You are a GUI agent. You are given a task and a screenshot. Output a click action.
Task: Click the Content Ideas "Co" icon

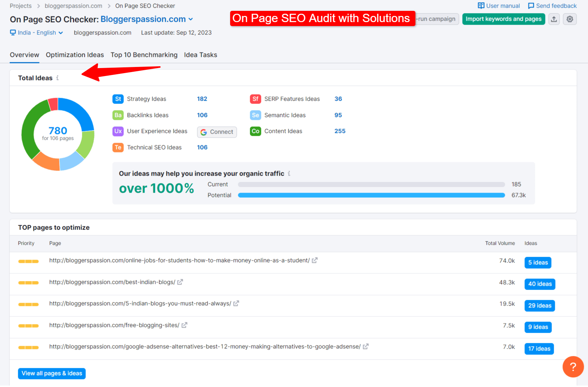click(x=255, y=131)
